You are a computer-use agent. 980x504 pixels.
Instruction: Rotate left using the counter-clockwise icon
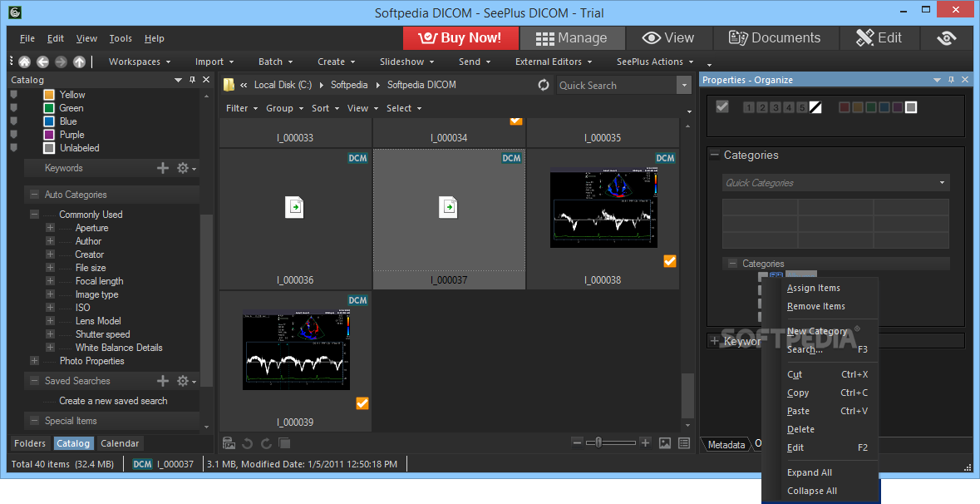[x=247, y=443]
